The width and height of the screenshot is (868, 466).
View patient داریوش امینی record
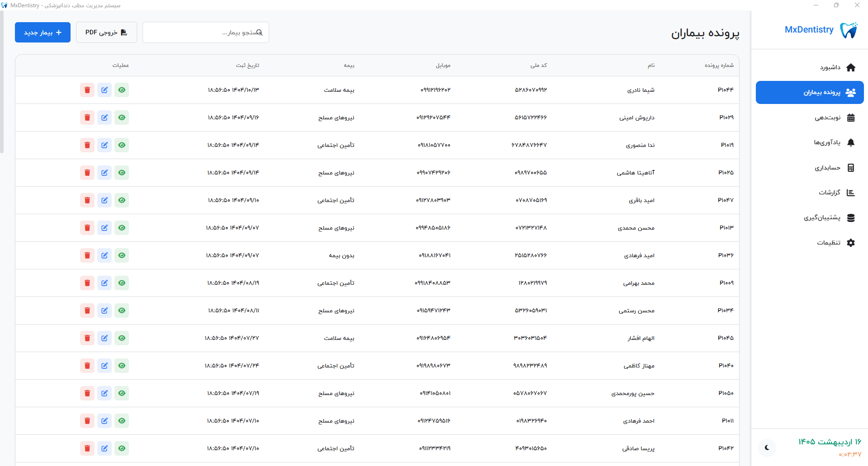(122, 118)
